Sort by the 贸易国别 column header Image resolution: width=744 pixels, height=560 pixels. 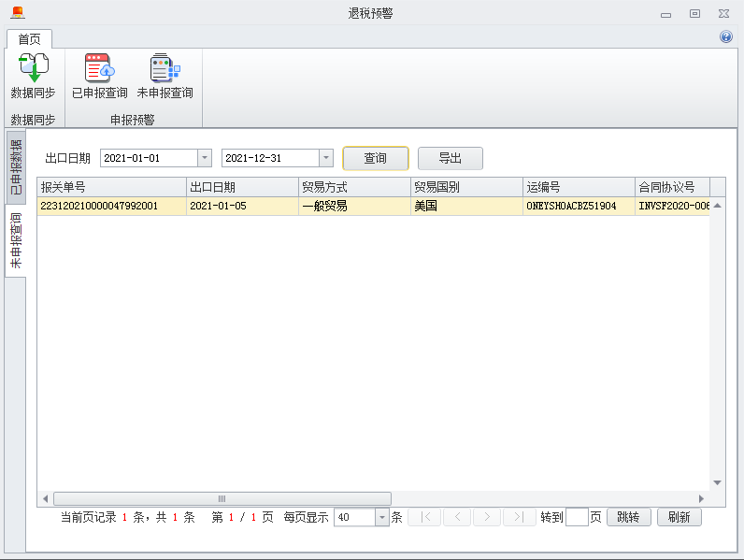click(x=467, y=187)
